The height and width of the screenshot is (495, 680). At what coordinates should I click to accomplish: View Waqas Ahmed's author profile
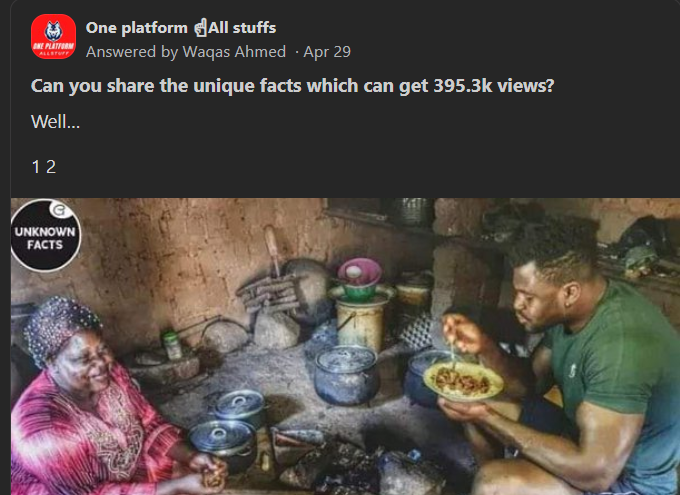click(234, 52)
